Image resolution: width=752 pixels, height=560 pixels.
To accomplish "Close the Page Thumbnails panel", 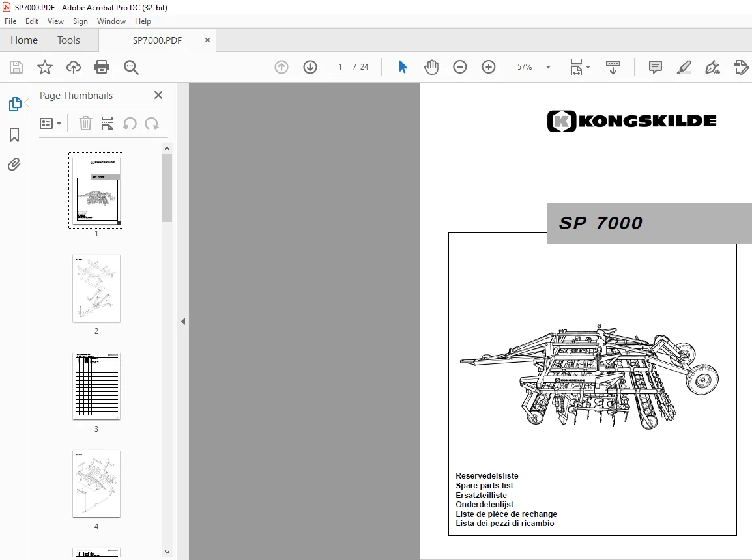I will click(158, 95).
